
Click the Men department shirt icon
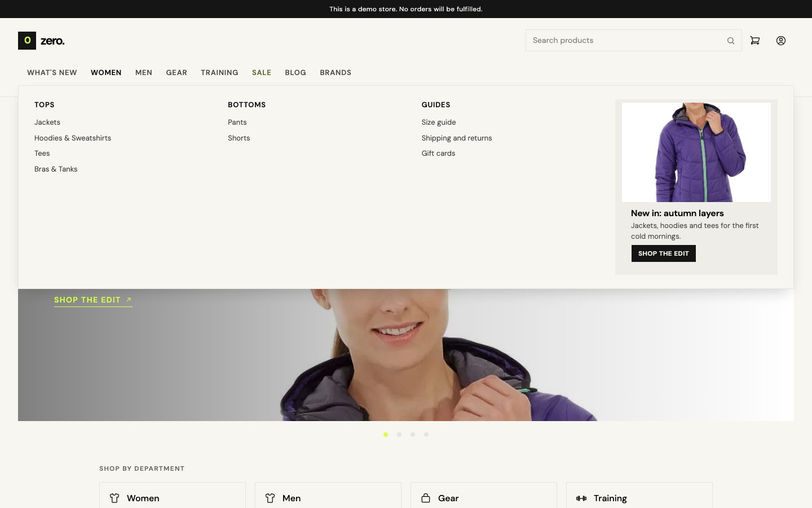[x=270, y=498]
